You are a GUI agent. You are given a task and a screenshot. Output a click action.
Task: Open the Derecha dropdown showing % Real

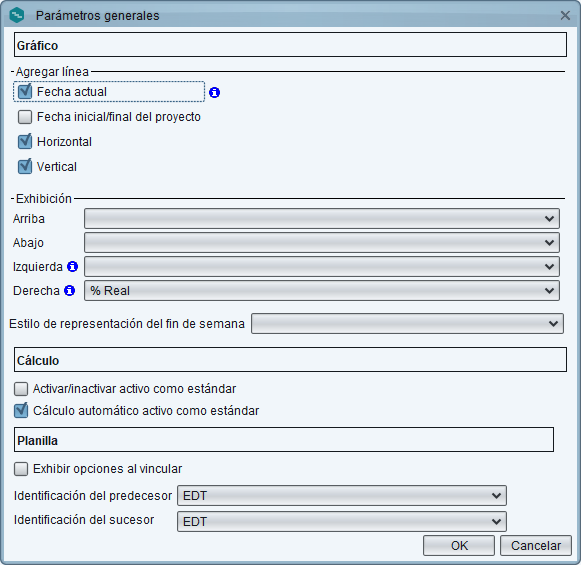(x=322, y=290)
